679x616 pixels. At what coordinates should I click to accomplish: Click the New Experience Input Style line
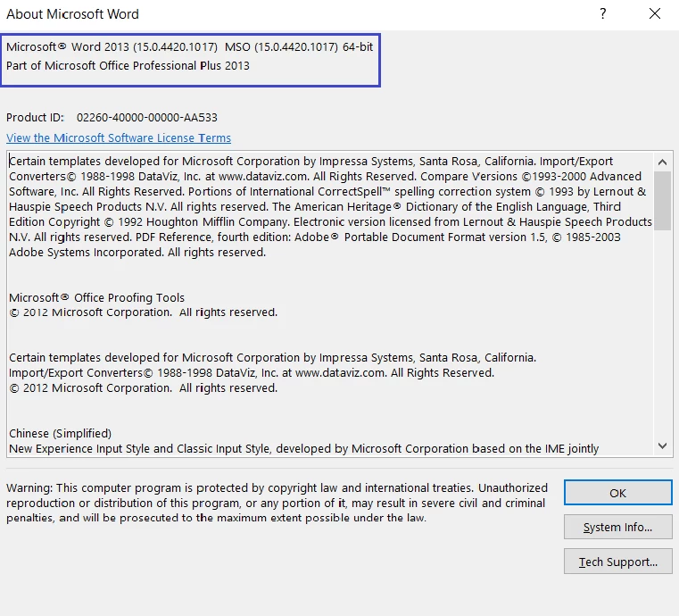303,448
